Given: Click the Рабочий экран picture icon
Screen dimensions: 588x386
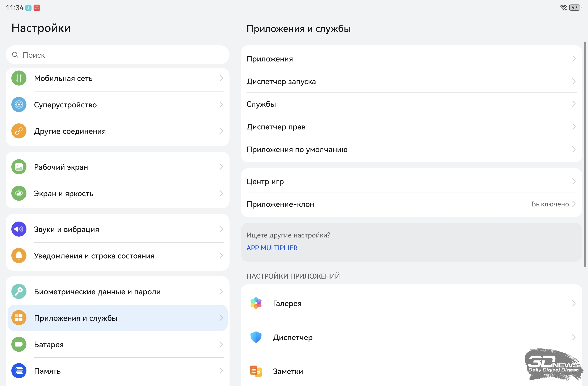Looking at the screenshot, I should pos(19,167).
